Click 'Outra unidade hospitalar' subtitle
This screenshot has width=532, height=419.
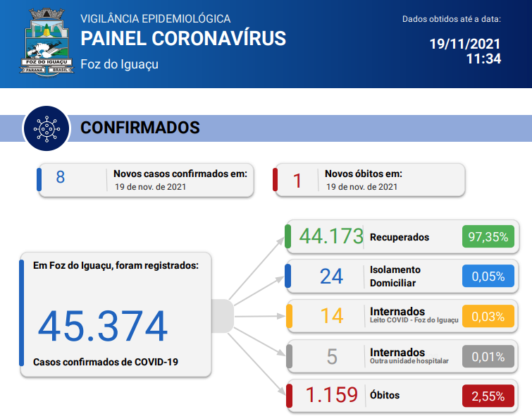tap(409, 361)
